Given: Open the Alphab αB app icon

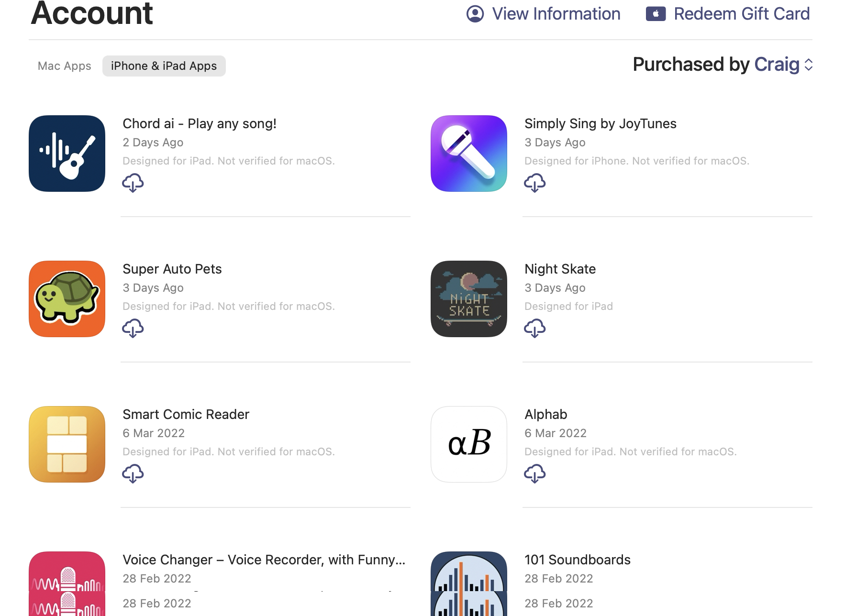Looking at the screenshot, I should point(469,444).
